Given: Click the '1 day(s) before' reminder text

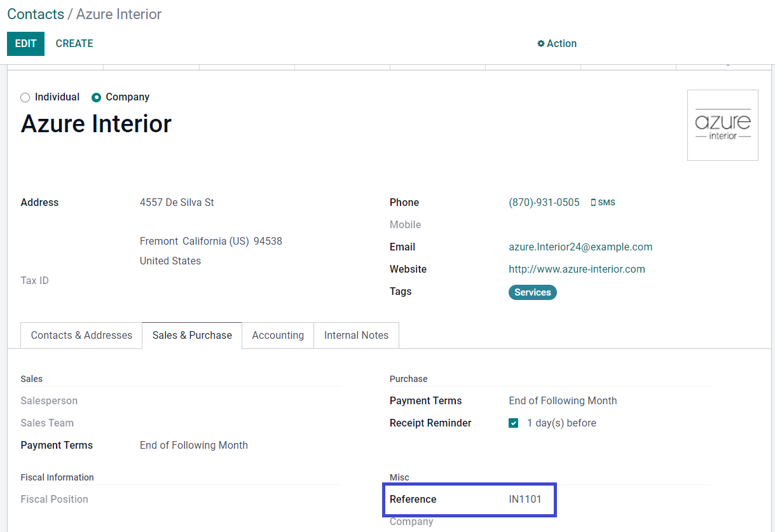Looking at the screenshot, I should 561,423.
